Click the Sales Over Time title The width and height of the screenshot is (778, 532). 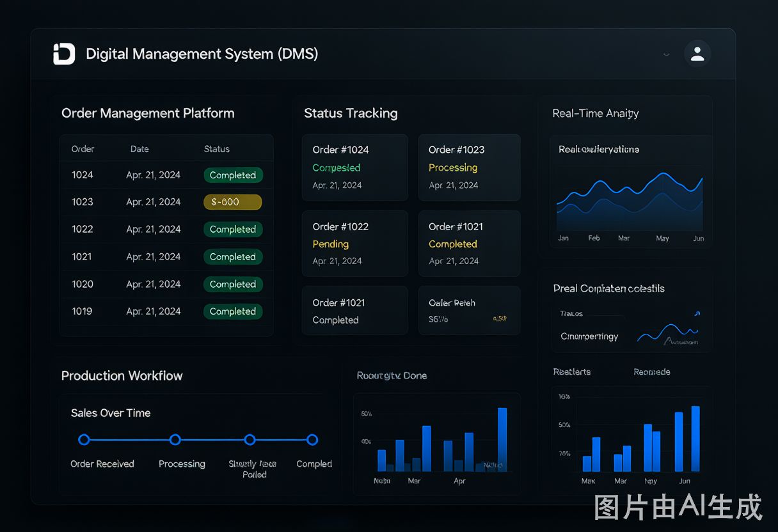coord(111,413)
